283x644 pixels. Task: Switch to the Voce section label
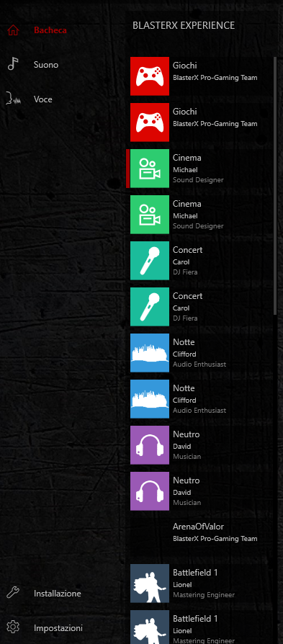[43, 99]
